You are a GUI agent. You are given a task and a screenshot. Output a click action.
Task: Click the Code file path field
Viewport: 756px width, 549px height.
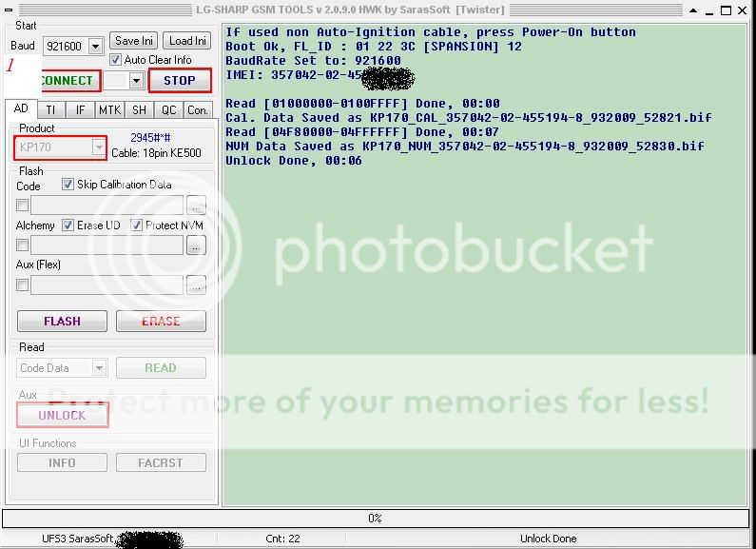click(107, 205)
